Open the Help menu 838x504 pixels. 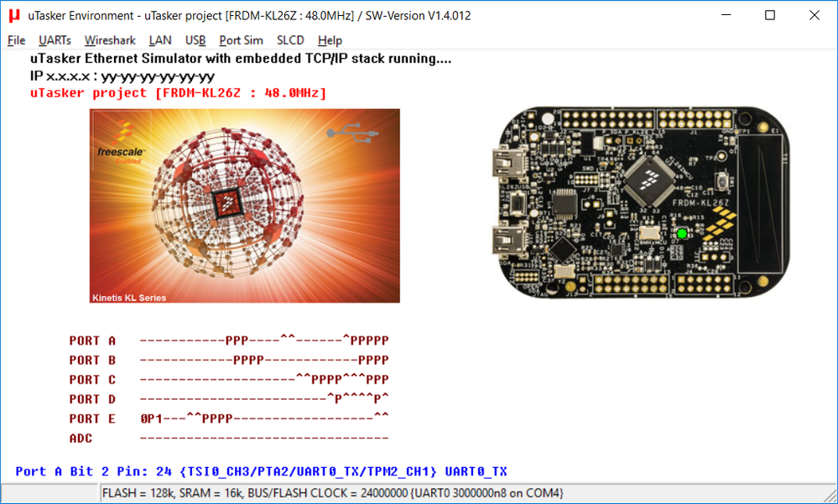[330, 40]
